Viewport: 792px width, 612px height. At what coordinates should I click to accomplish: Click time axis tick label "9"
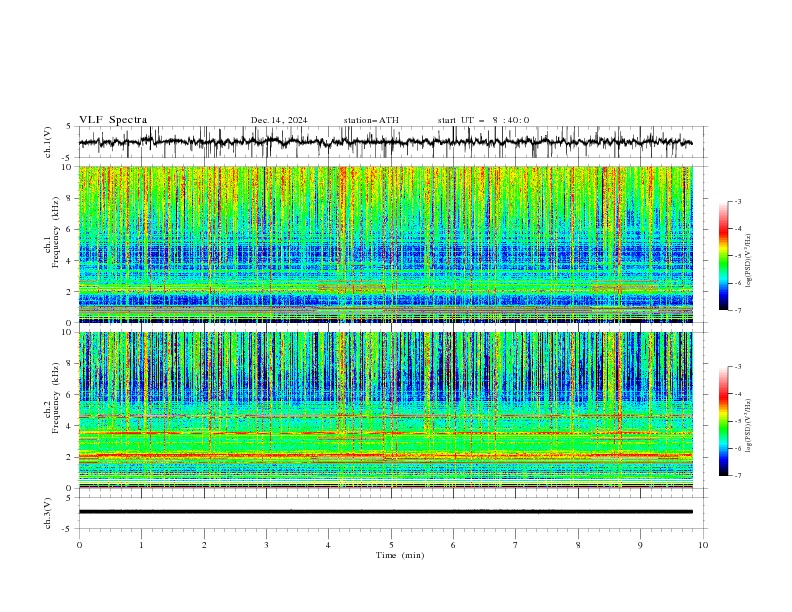[x=640, y=545]
